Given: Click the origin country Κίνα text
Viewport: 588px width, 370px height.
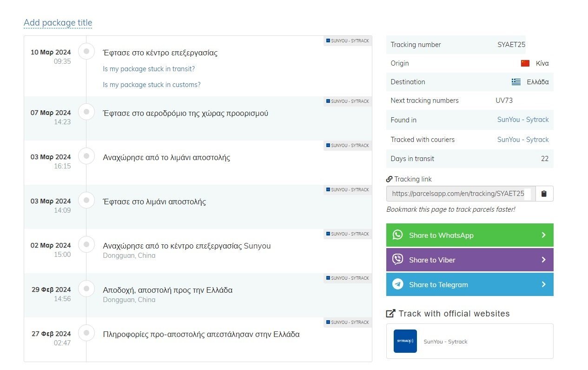Looking at the screenshot, I should (x=542, y=63).
